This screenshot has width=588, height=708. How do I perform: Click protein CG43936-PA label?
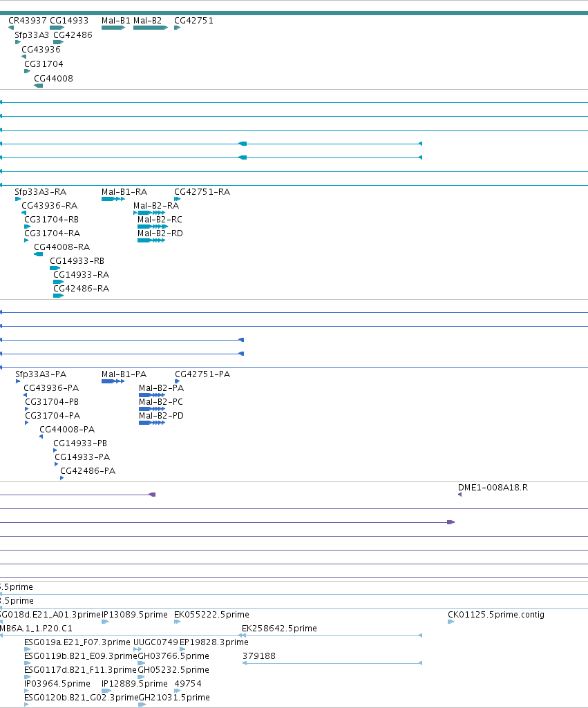(51, 388)
